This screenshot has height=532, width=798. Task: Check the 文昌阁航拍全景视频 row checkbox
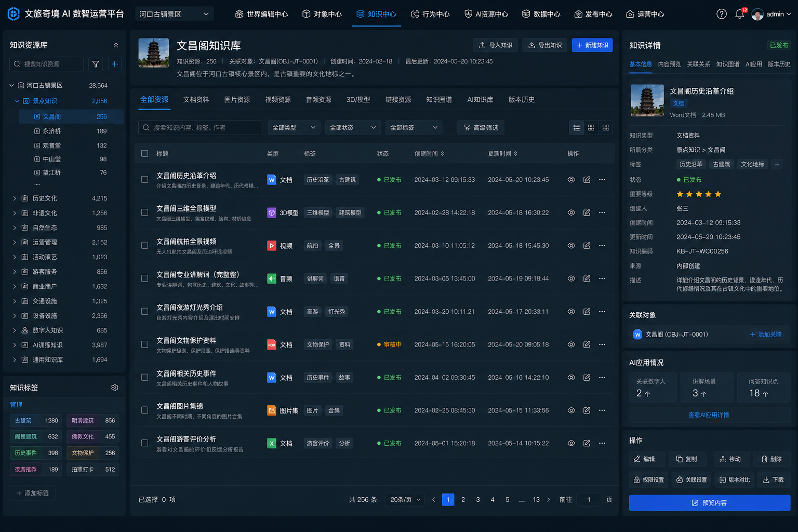[x=144, y=245]
